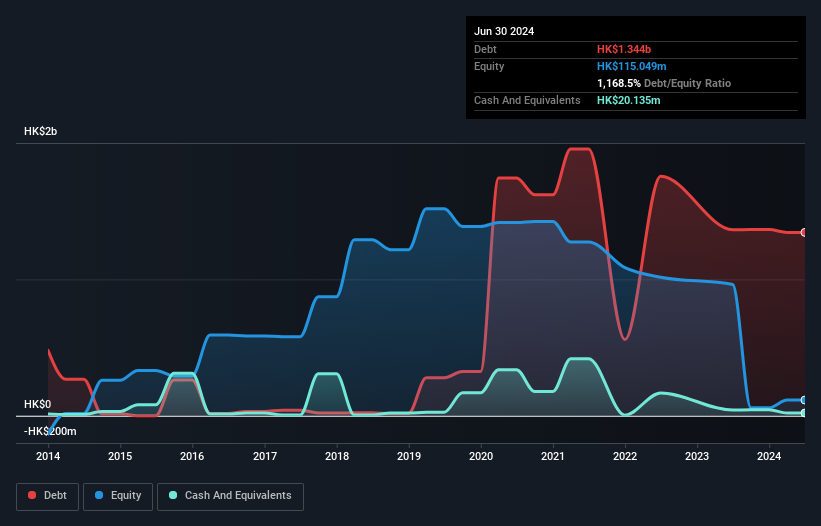This screenshot has height=526, width=821.
Task: Click the Debt row label in tooltip
Action: pyautogui.click(x=485, y=49)
